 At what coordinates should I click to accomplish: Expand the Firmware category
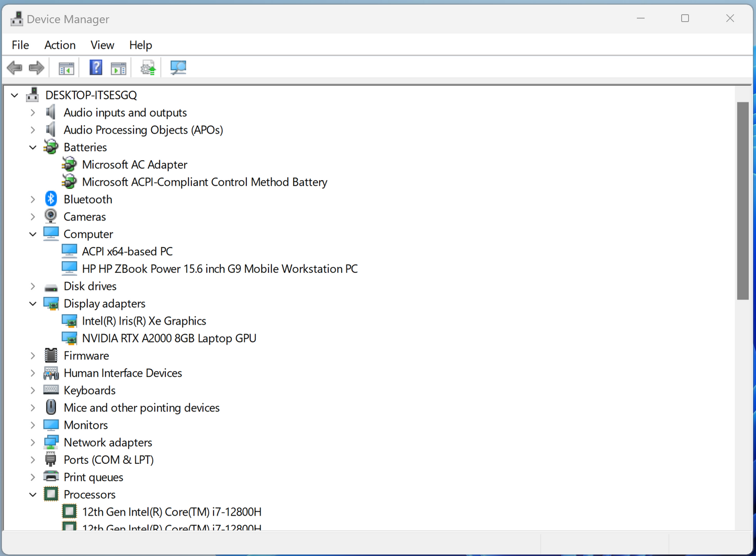click(33, 355)
